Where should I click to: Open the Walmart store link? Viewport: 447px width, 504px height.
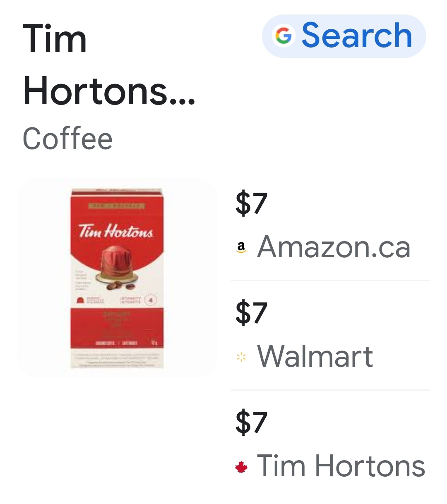[x=315, y=356]
